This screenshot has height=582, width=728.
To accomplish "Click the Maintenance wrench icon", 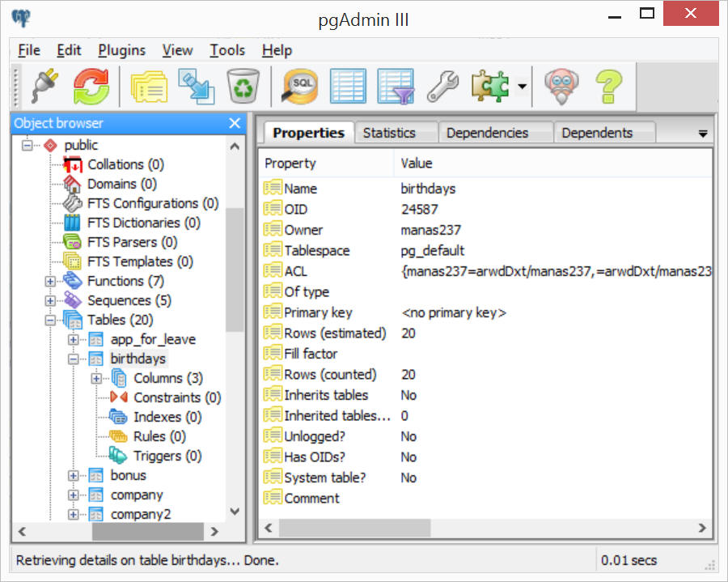I will click(442, 86).
